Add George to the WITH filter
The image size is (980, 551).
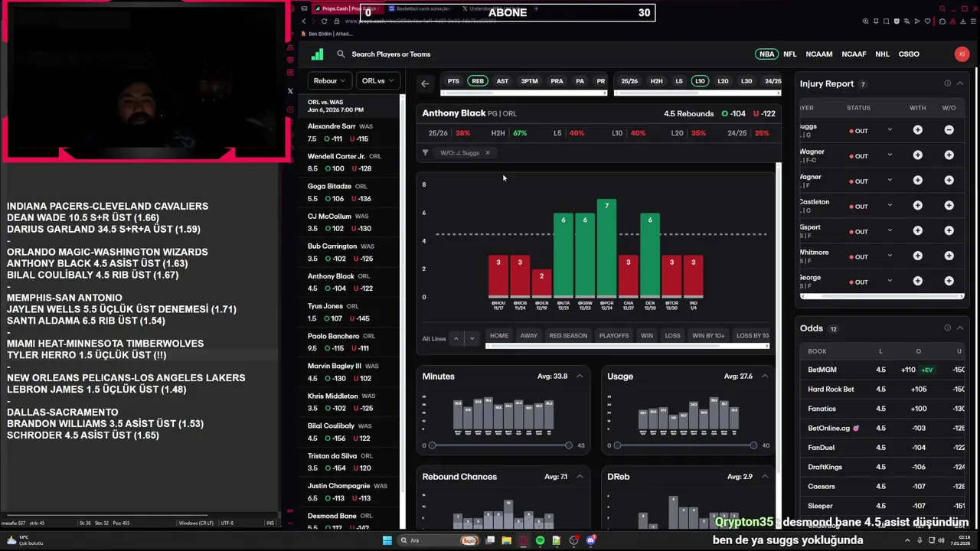(x=917, y=281)
